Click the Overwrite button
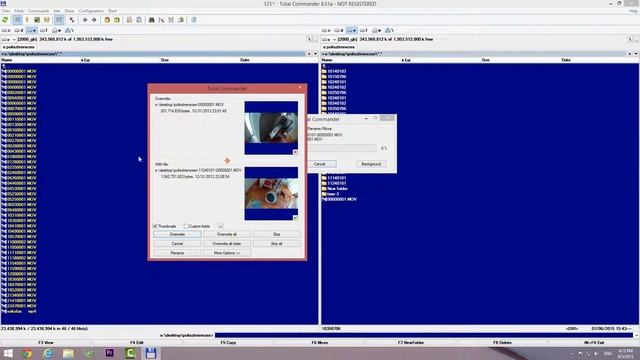The width and height of the screenshot is (640, 360). [x=177, y=234]
